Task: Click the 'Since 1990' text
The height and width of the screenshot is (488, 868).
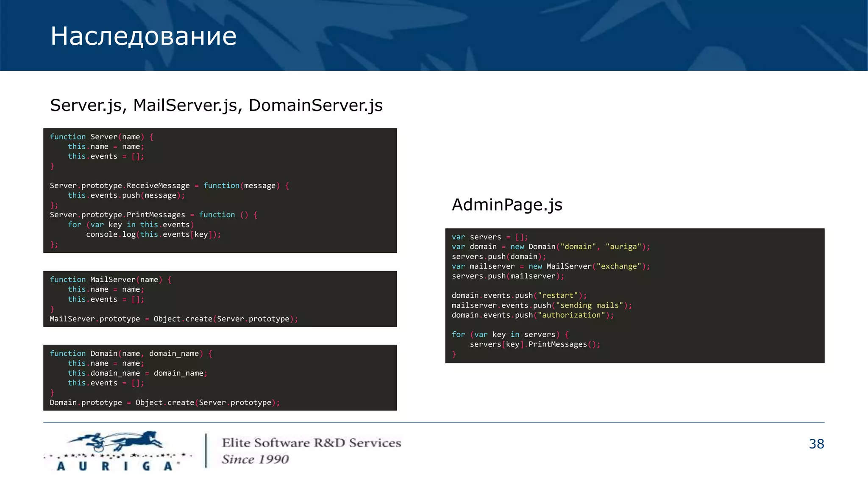Action: (x=256, y=459)
